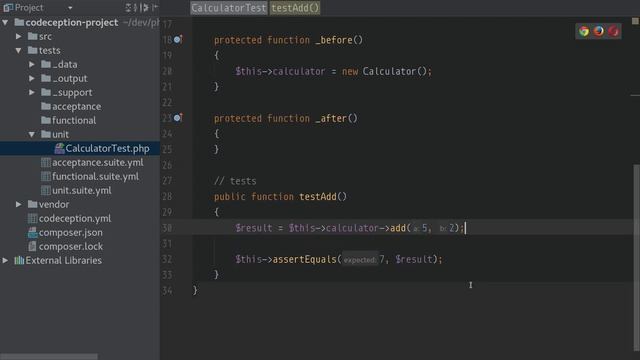Click the composer.lock file icon
The width and height of the screenshot is (640, 360).
point(33,246)
